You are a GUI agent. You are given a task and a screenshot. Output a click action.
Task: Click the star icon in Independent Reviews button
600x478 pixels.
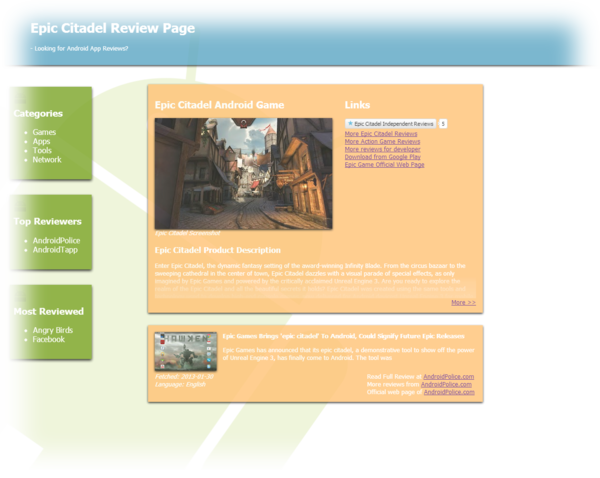350,123
